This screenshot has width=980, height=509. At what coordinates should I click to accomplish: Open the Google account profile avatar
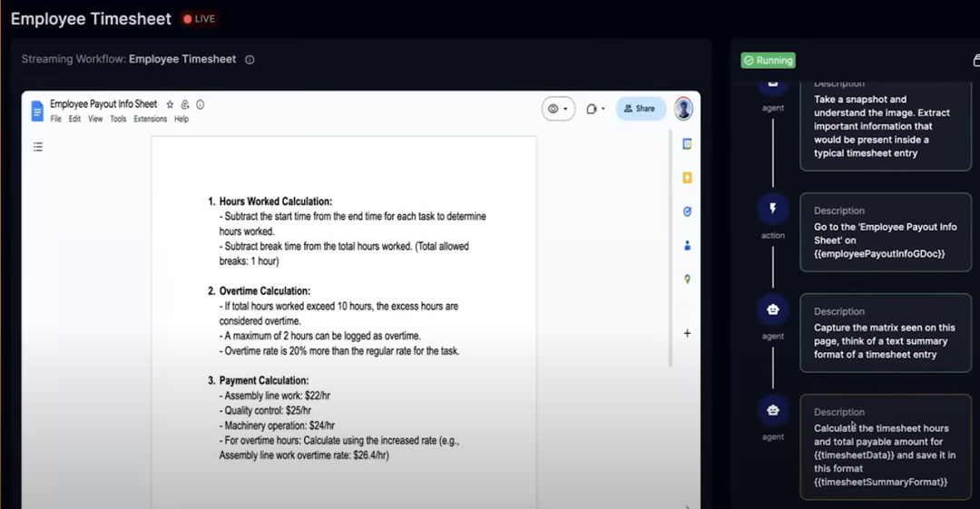(x=683, y=109)
